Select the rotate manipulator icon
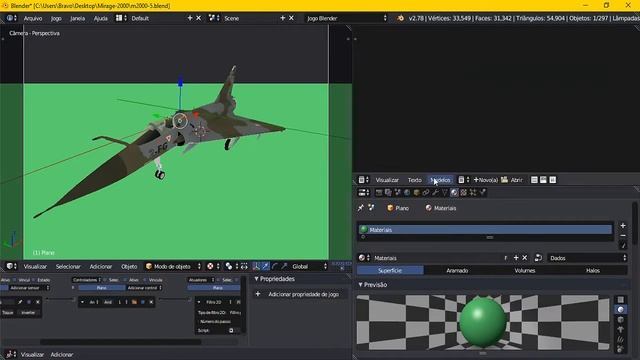 click(275, 266)
